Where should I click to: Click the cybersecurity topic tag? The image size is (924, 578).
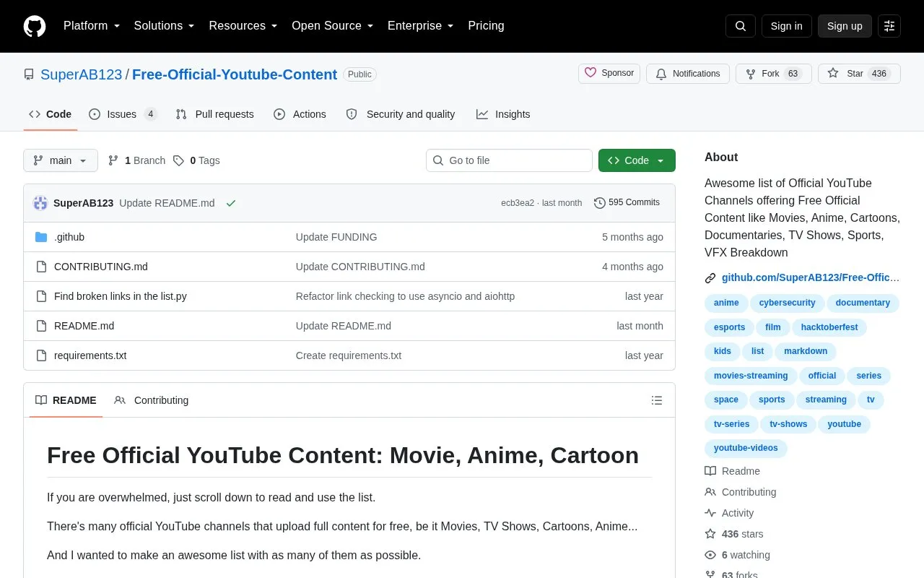(x=787, y=303)
